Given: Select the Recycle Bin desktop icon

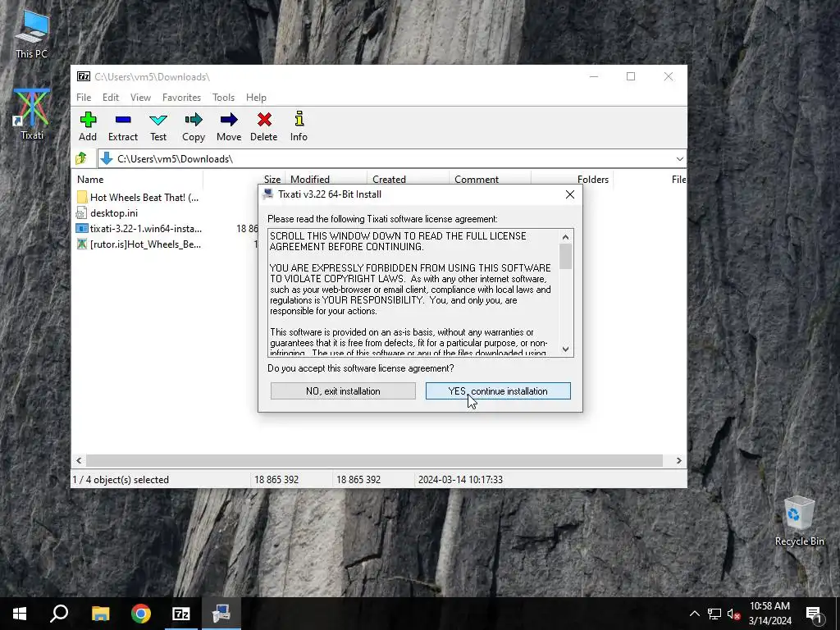Looking at the screenshot, I should click(x=799, y=520).
